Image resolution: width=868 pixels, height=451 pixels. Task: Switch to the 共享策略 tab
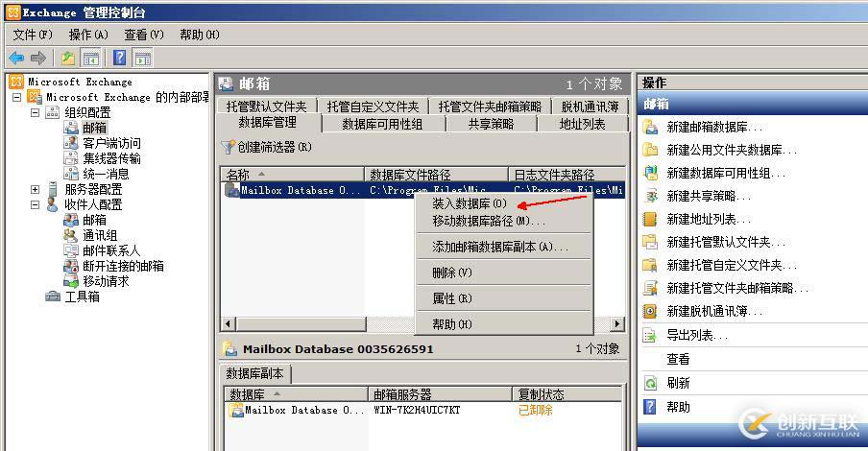click(491, 124)
